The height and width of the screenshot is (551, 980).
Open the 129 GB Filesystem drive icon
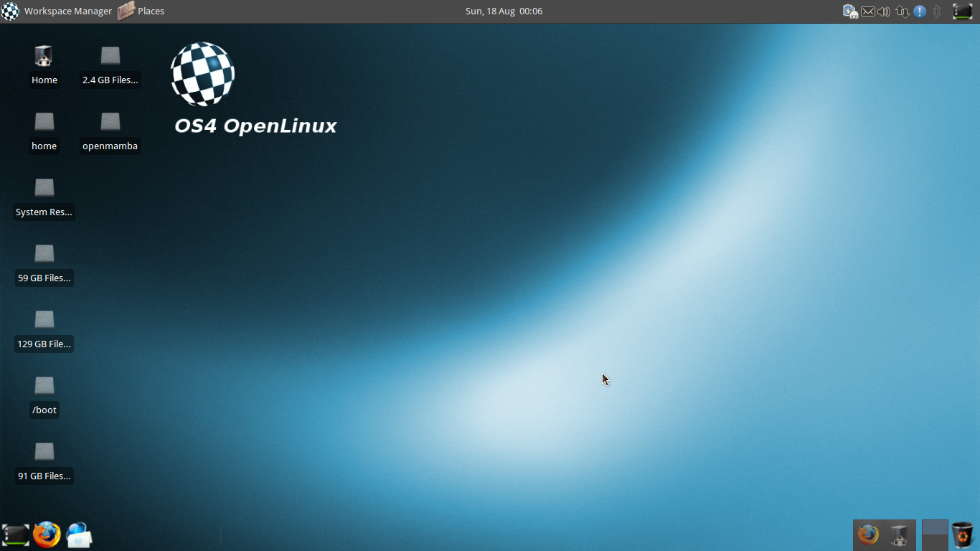[x=44, y=320]
